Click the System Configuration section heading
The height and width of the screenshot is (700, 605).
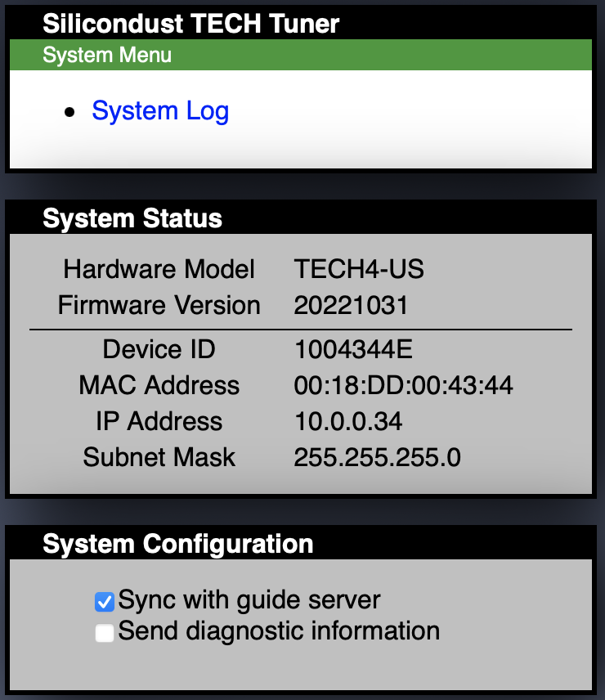click(x=177, y=544)
